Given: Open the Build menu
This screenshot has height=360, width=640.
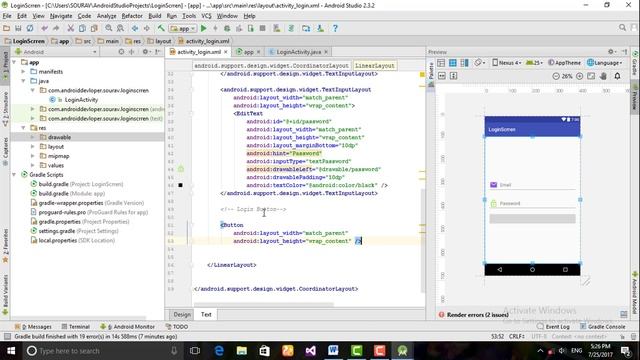Looking at the screenshot, I should (154, 16).
